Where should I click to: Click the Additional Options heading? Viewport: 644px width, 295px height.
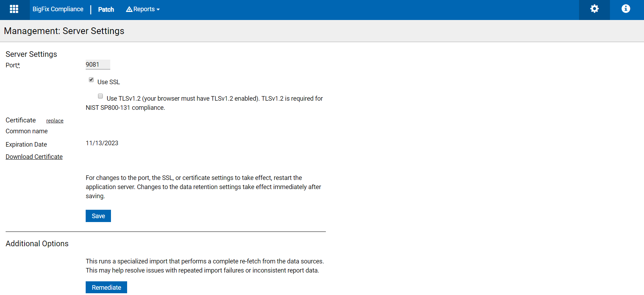pyautogui.click(x=37, y=244)
